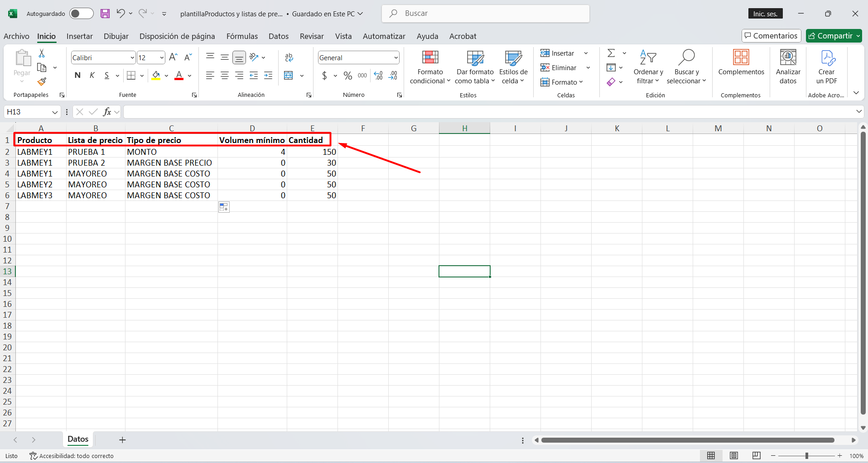The height and width of the screenshot is (463, 868).
Task: Open the Fórmulas ribbon tab
Action: (x=242, y=36)
